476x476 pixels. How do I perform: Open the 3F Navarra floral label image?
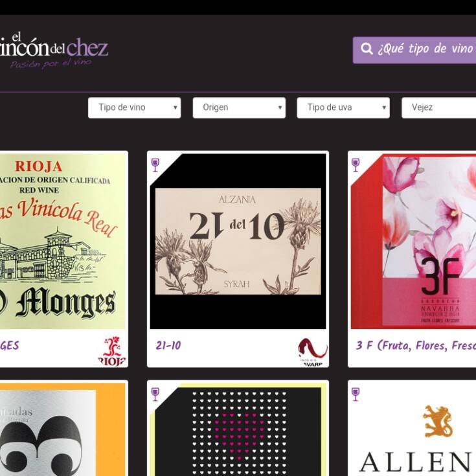(413, 241)
